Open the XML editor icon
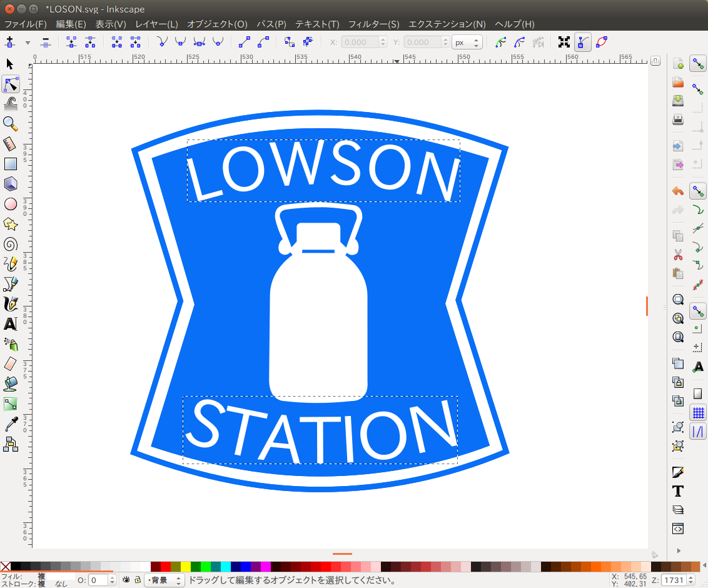The height and width of the screenshot is (588, 708). pos(678,529)
